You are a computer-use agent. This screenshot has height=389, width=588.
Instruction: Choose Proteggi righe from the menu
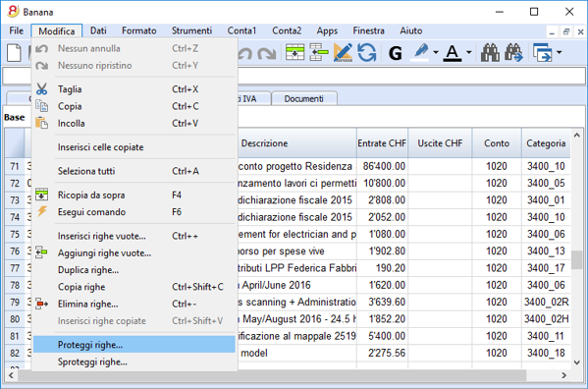point(134,345)
